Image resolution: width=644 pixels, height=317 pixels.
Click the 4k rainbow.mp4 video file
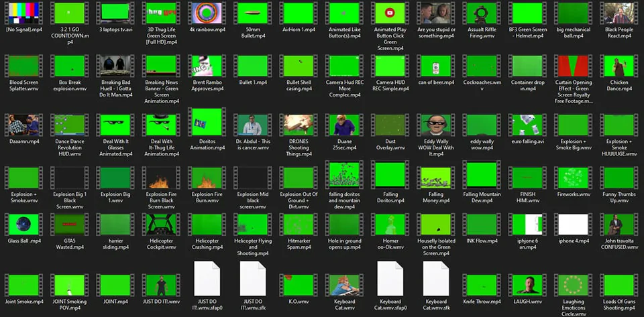[207, 13]
